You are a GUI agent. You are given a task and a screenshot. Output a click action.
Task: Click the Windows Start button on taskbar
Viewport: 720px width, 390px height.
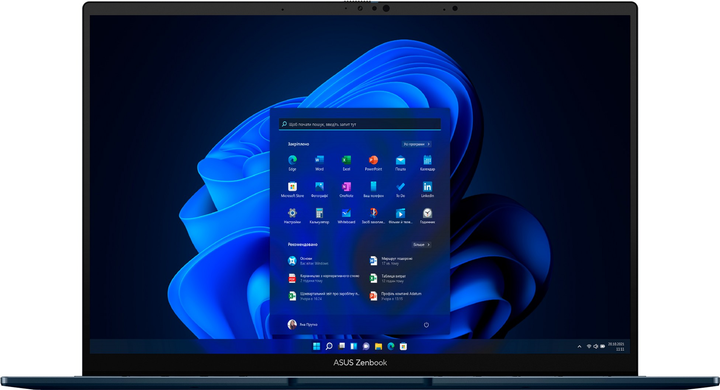[316, 346]
